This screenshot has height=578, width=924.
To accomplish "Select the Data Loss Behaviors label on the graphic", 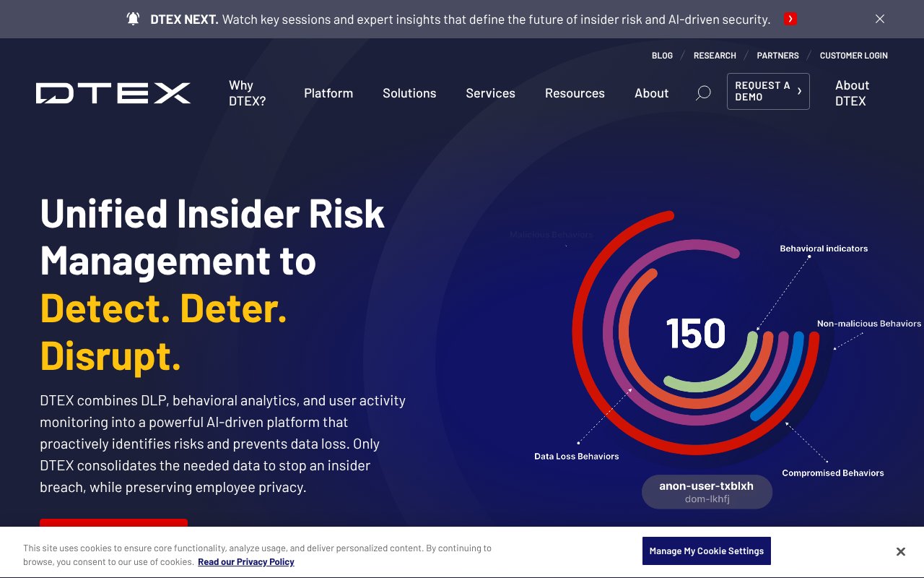I will [x=576, y=456].
